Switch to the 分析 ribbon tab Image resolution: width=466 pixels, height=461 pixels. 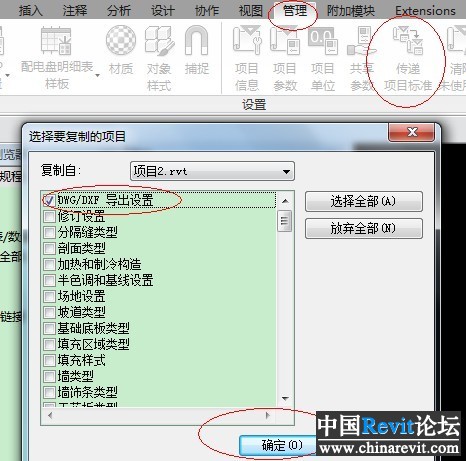119,11
